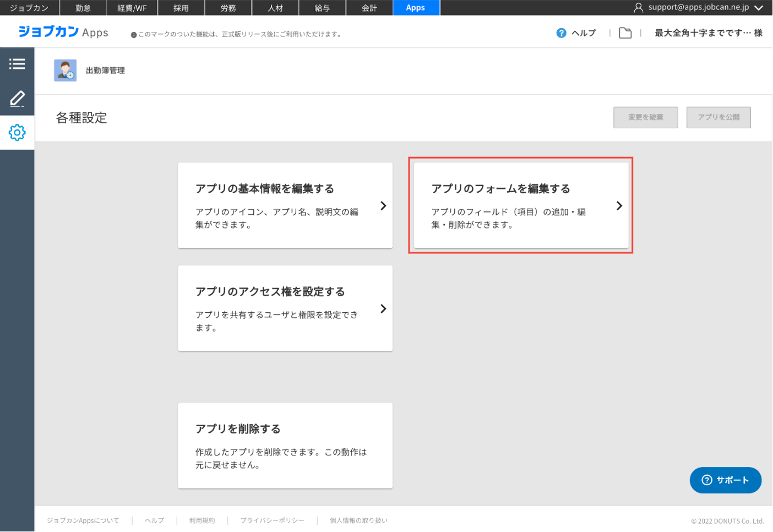Open アプリのアクセス権を設定する card chevron

click(383, 308)
